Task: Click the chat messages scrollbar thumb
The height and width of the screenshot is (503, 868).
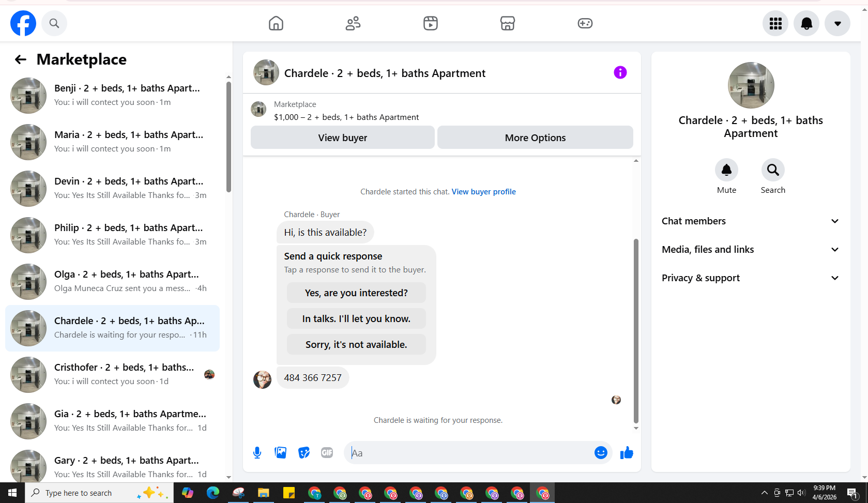Action: click(636, 331)
